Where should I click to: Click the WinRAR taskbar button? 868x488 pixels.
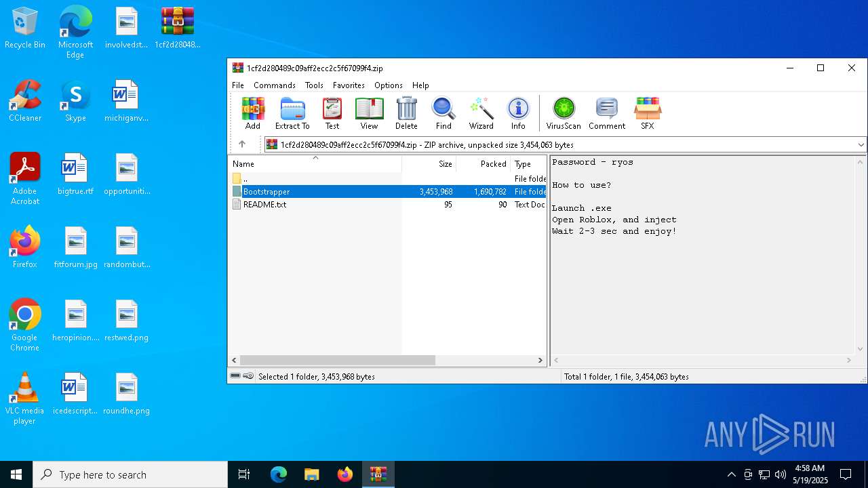378,474
